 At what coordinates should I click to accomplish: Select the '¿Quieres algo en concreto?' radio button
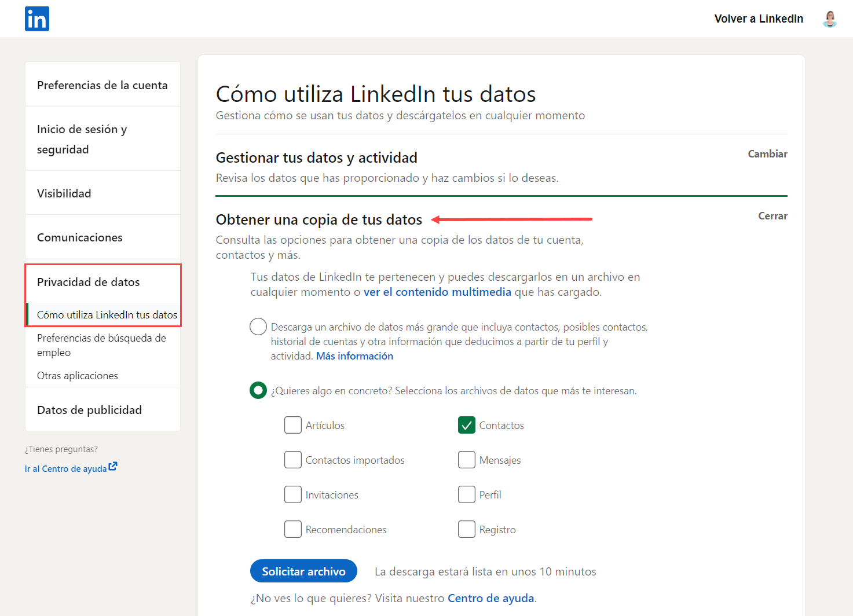click(x=258, y=390)
